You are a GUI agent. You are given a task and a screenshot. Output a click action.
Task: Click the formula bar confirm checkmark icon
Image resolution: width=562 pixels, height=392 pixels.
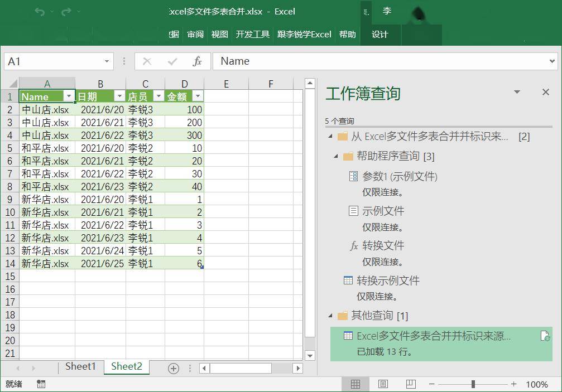pos(172,61)
